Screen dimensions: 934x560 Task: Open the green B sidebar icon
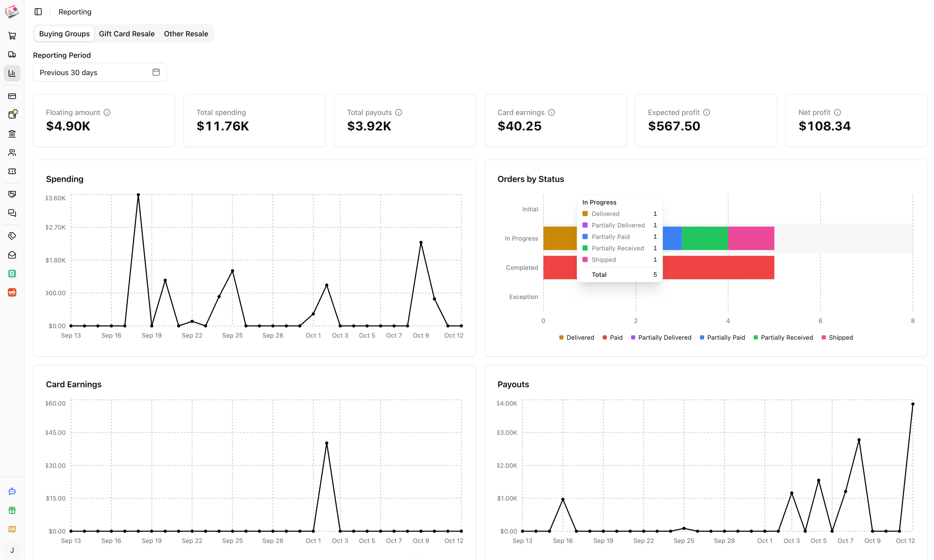click(x=12, y=273)
